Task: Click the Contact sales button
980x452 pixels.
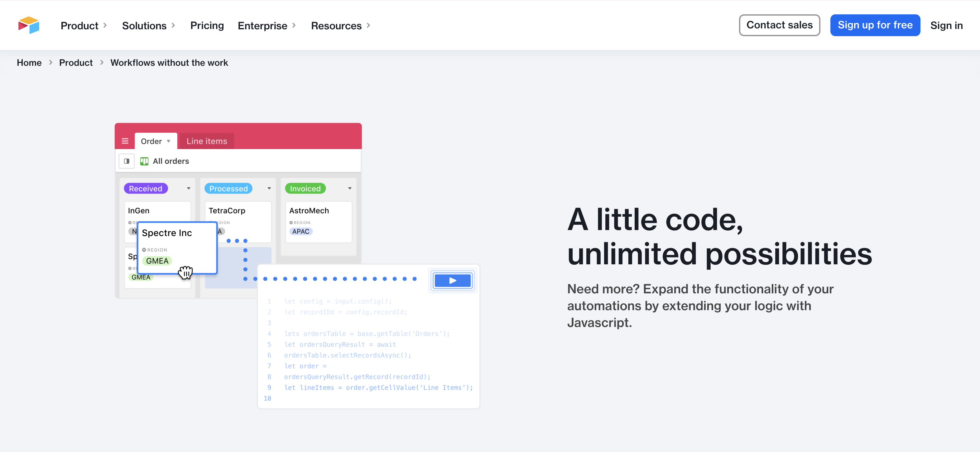Action: (x=779, y=25)
